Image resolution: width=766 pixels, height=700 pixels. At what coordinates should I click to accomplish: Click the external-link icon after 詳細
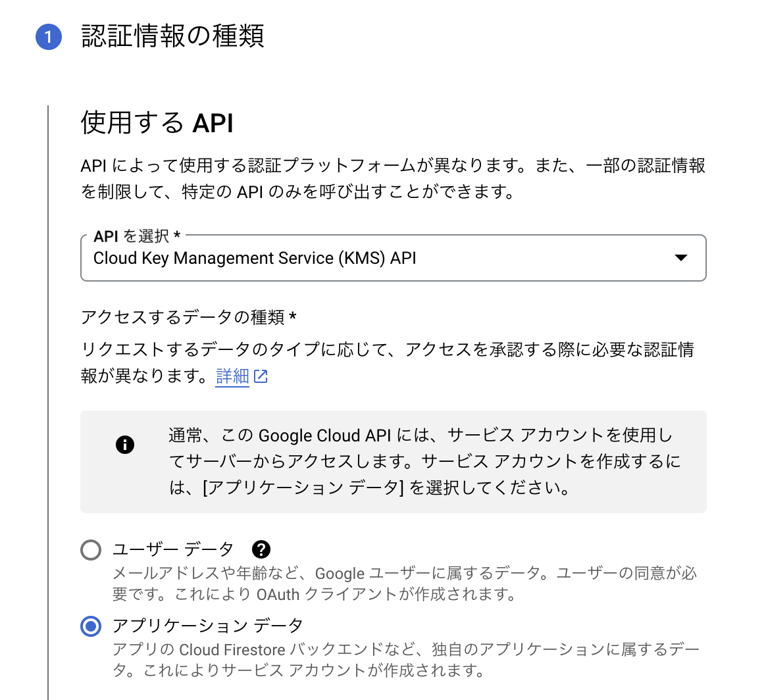[x=260, y=376]
